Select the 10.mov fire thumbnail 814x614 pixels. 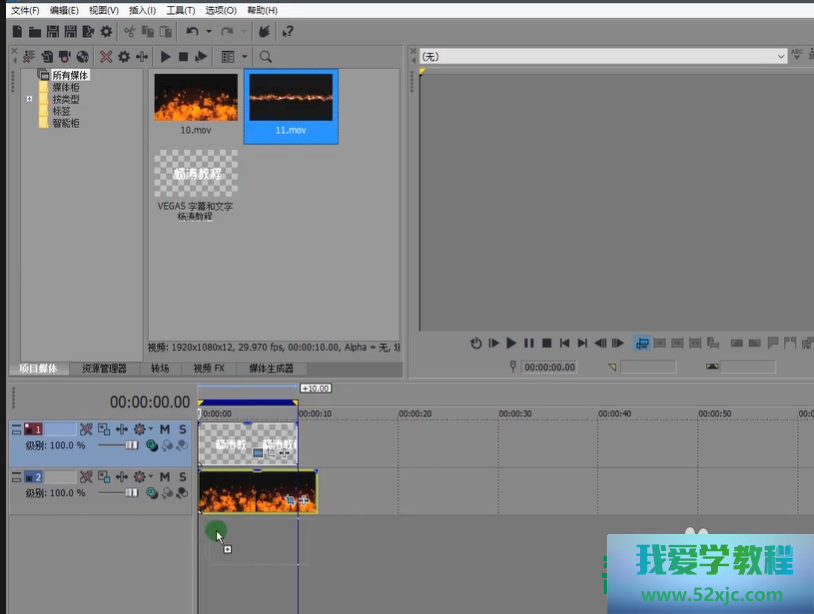(x=195, y=98)
